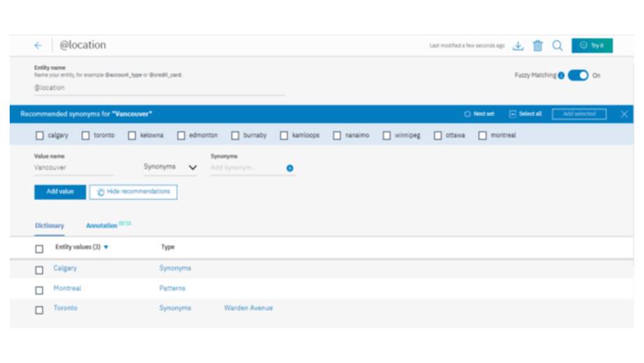Open the Synonyms type dropdown
Screen dimensions: 644x363
click(170, 168)
